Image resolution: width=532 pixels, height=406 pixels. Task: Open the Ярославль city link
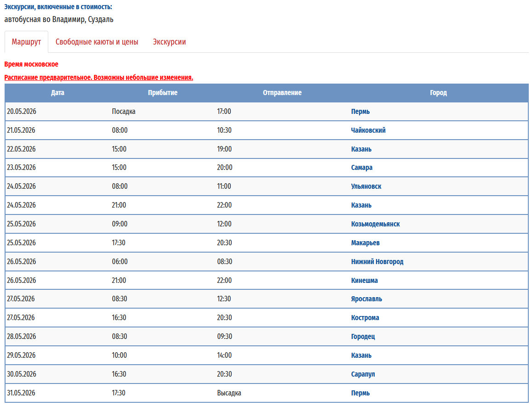pyautogui.click(x=366, y=299)
